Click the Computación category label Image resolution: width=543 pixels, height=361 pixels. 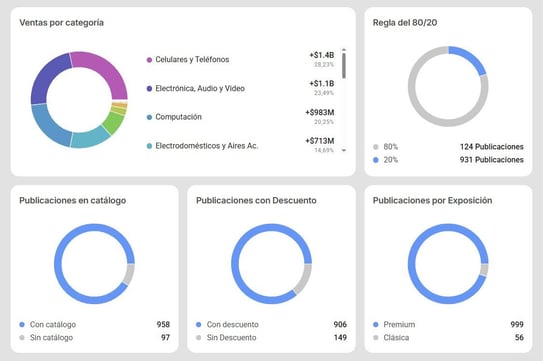click(178, 117)
